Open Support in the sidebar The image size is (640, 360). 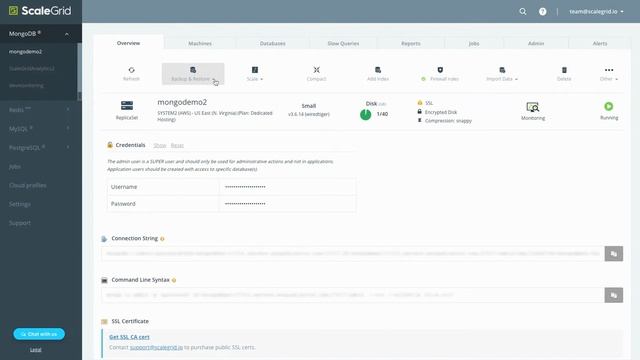click(20, 223)
